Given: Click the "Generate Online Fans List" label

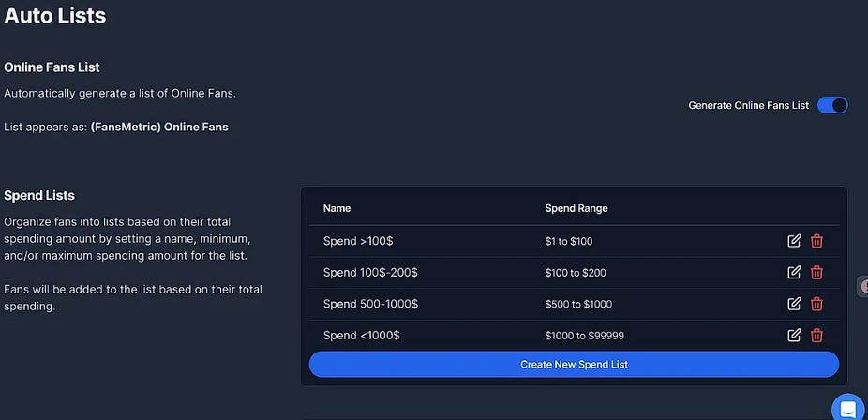Looking at the screenshot, I should click(748, 105).
